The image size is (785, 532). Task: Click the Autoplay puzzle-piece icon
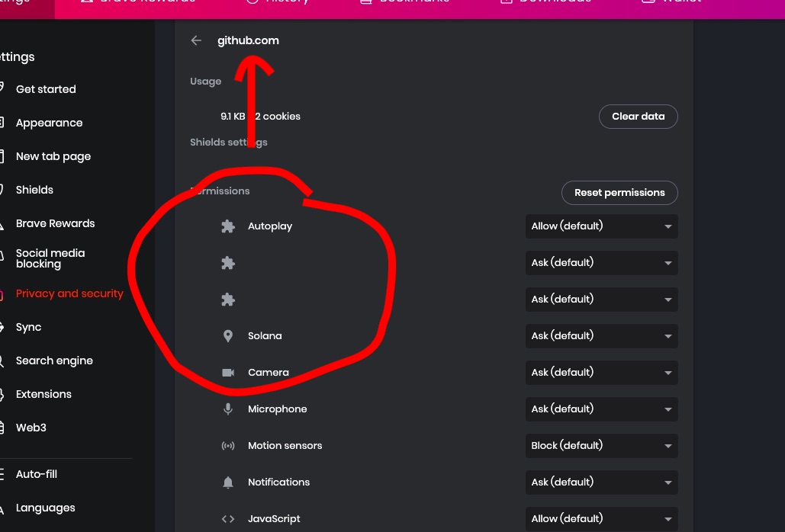[x=228, y=226]
